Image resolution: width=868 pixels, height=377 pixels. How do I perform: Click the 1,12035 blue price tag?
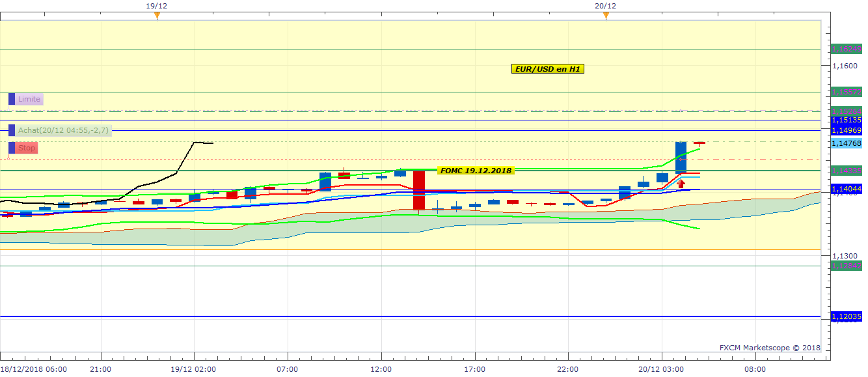847,316
